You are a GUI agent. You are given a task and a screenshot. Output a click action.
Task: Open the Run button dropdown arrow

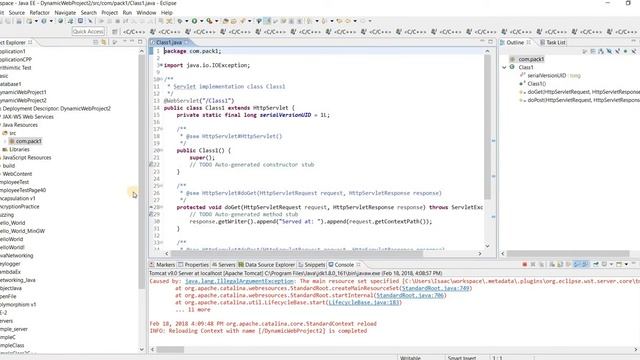coord(201,21)
